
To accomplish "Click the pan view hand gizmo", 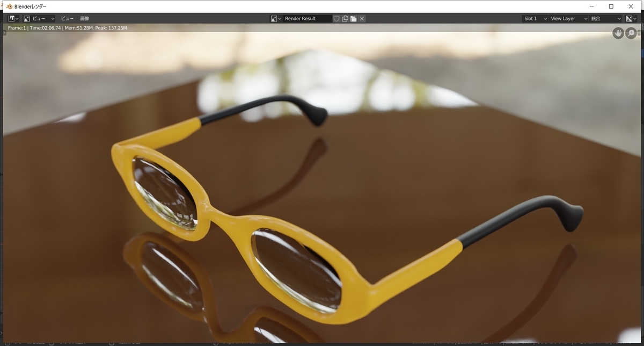I will (618, 33).
